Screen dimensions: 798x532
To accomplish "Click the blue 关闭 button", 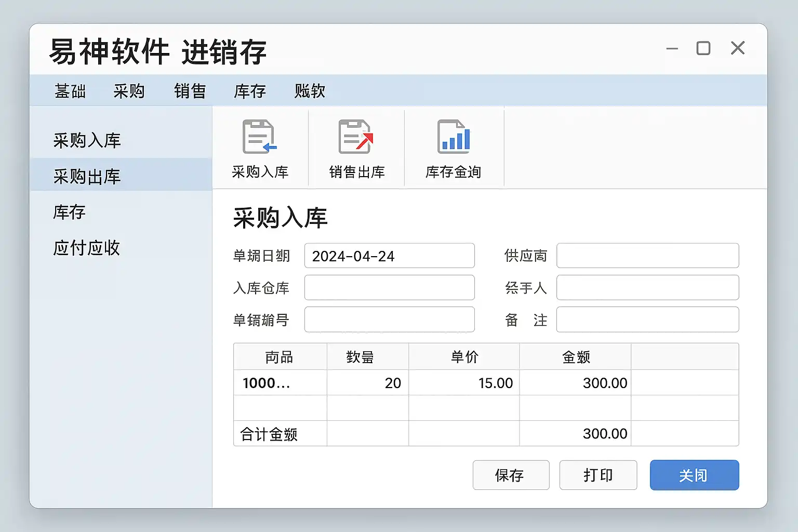I will 694,475.
